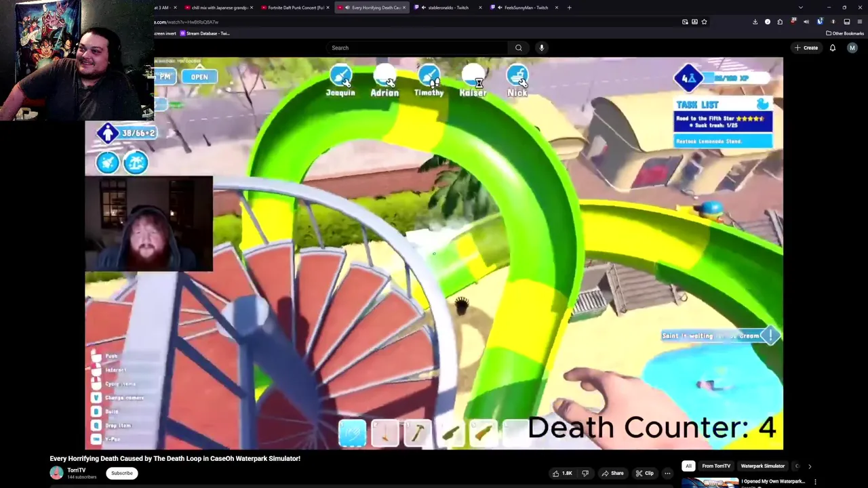This screenshot has width=868, height=488.
Task: Open TorriTV channel avatar
Action: tap(56, 473)
